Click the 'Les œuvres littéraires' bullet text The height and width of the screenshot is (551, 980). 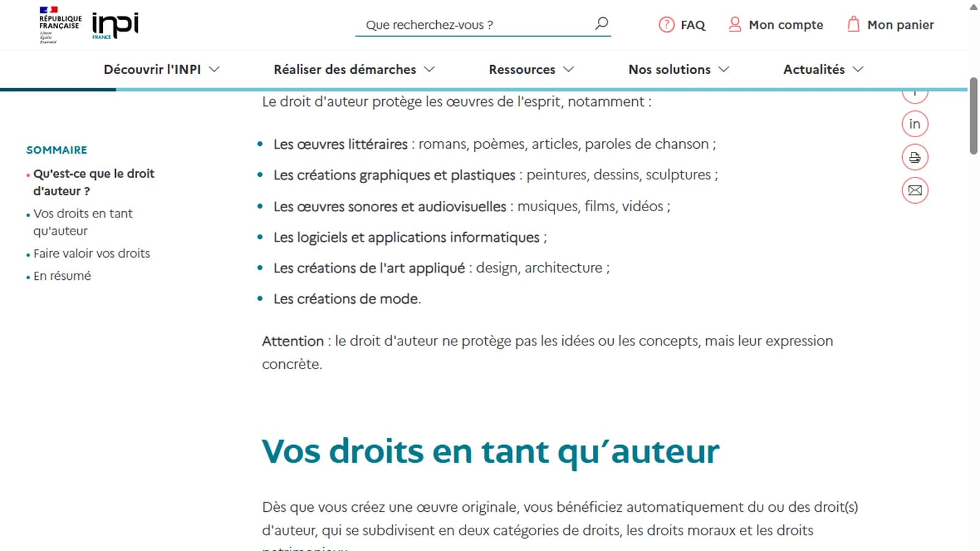340,144
